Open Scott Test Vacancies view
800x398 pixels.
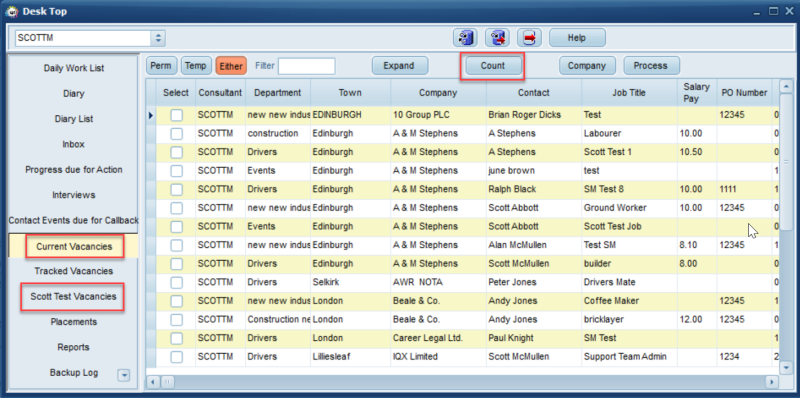tap(73, 296)
